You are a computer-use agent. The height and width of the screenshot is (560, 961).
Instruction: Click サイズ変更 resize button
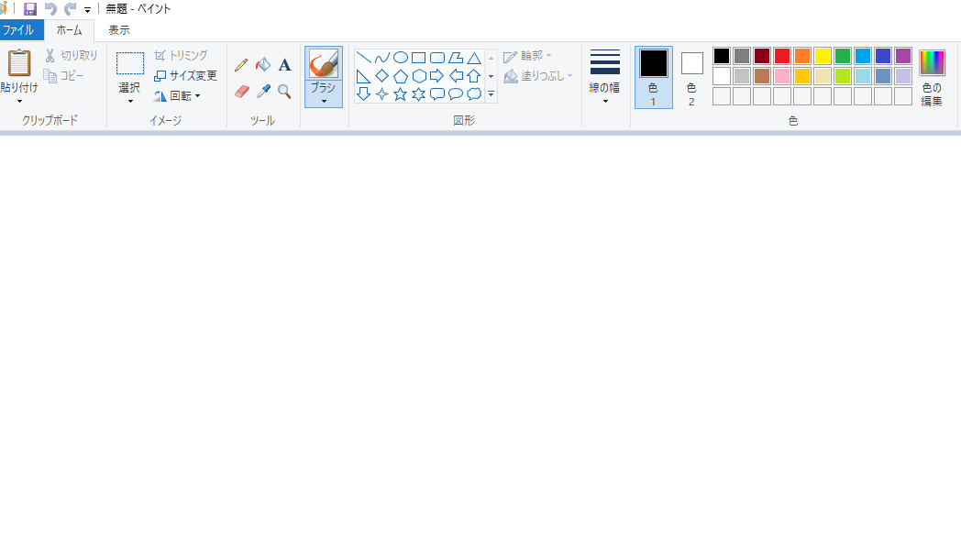pyautogui.click(x=186, y=75)
